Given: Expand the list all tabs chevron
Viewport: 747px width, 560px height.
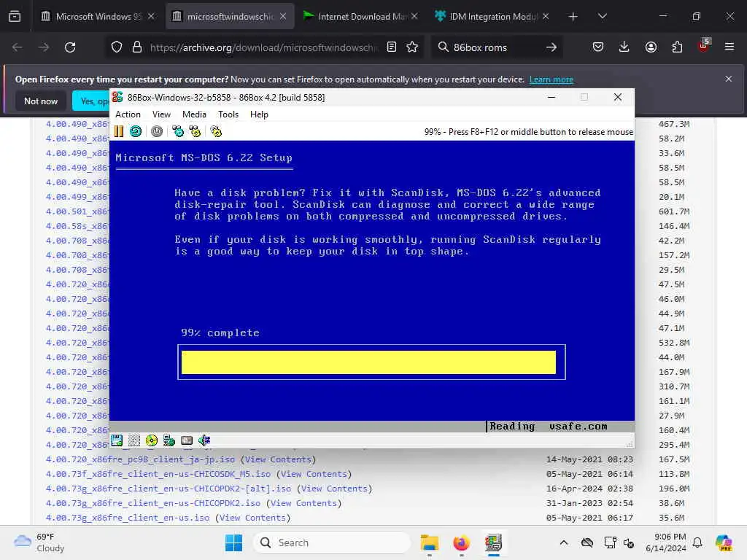Looking at the screenshot, I should (603, 16).
